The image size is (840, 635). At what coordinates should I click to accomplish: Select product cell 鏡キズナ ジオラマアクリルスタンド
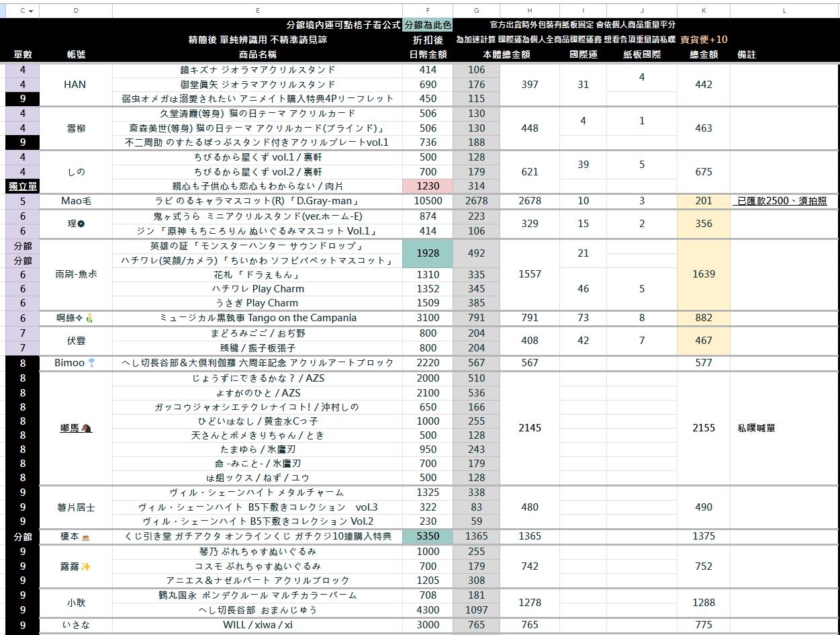pyautogui.click(x=258, y=70)
